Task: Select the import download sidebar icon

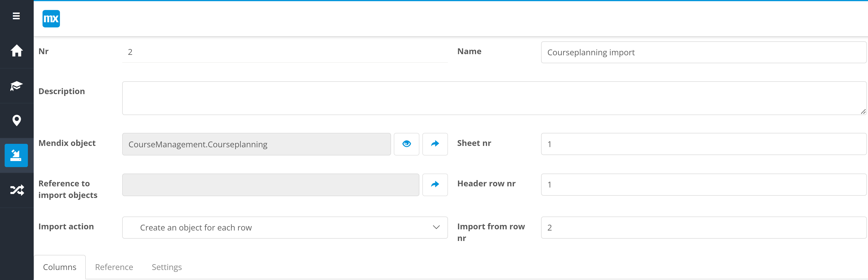Action: pyautogui.click(x=16, y=155)
